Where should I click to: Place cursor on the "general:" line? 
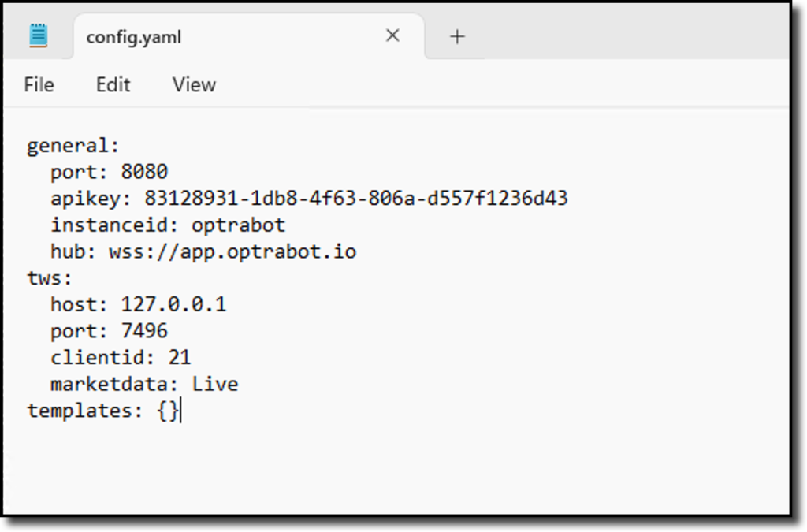pyautogui.click(x=73, y=146)
